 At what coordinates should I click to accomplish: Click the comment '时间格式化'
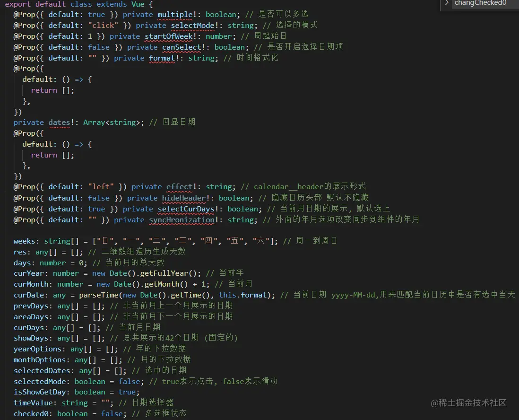tap(257, 58)
